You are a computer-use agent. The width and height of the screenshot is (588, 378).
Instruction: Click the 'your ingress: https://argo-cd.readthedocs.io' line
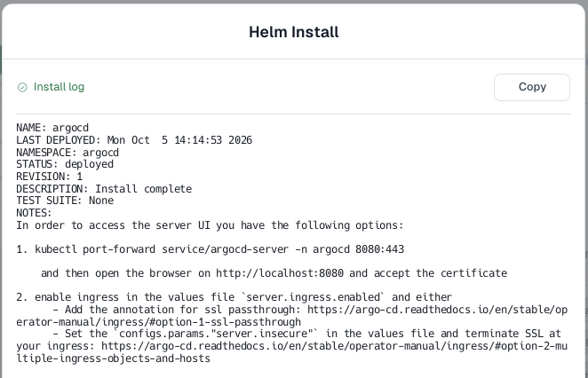pyautogui.click(x=291, y=346)
